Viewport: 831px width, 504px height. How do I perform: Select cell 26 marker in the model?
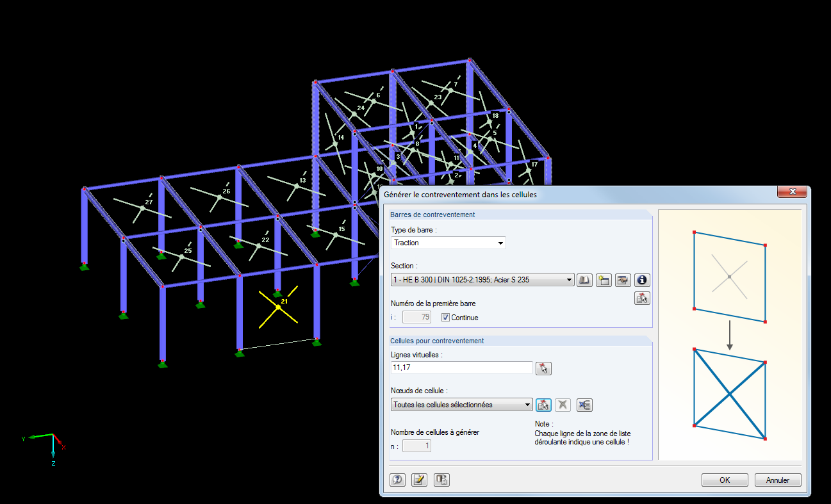click(x=219, y=197)
